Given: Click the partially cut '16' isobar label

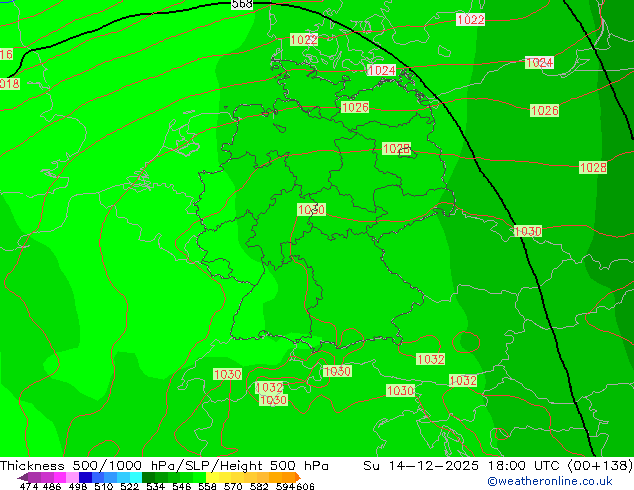Looking at the screenshot, I should pyautogui.click(x=6, y=54).
